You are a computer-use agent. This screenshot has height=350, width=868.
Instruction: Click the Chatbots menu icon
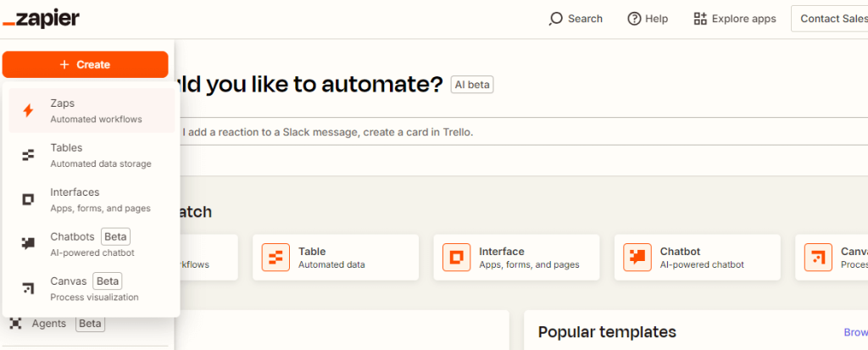(x=28, y=244)
